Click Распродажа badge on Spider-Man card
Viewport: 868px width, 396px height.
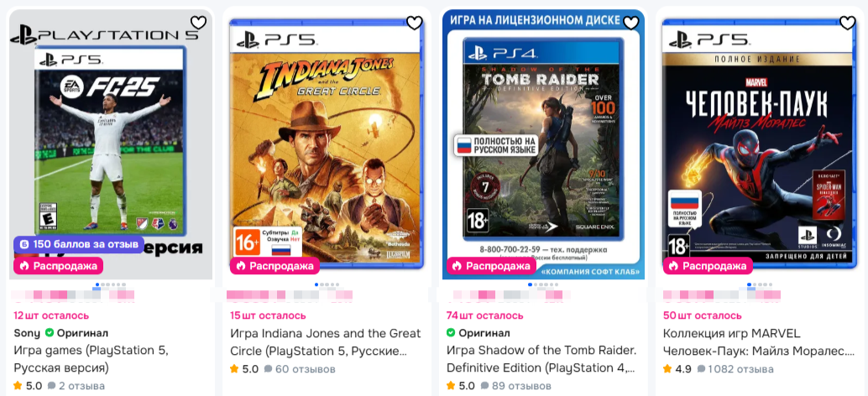708,266
